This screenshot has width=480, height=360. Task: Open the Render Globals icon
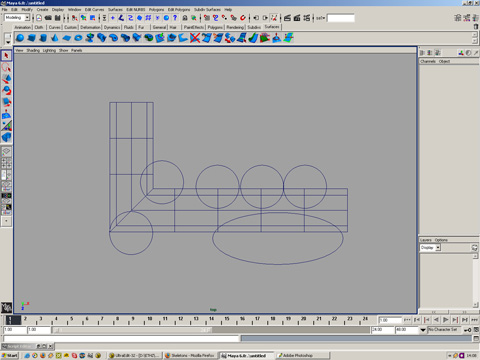307,18
